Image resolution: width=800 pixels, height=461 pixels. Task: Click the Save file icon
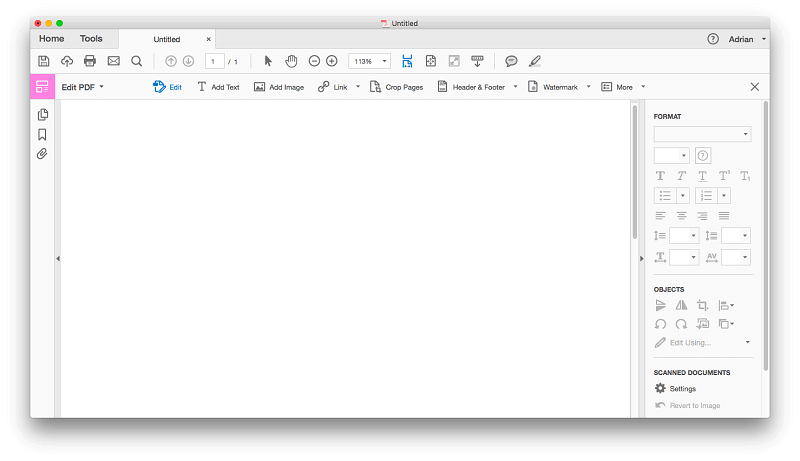click(44, 61)
